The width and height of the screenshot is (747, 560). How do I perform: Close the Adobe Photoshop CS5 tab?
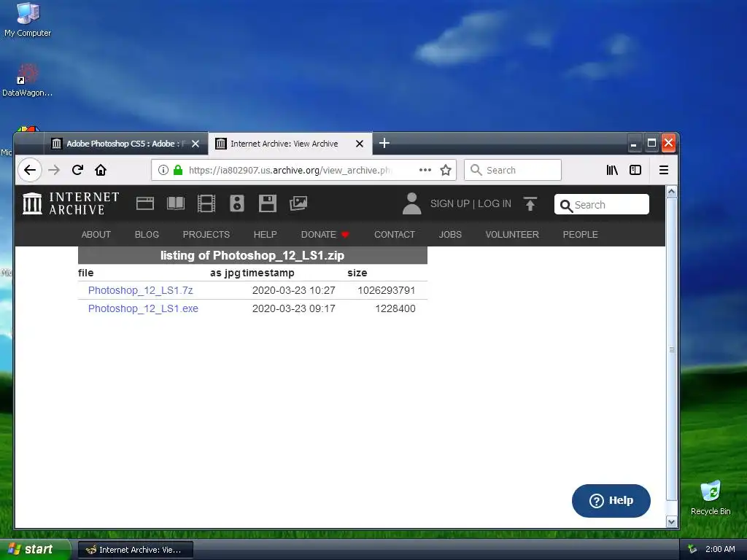coord(196,144)
